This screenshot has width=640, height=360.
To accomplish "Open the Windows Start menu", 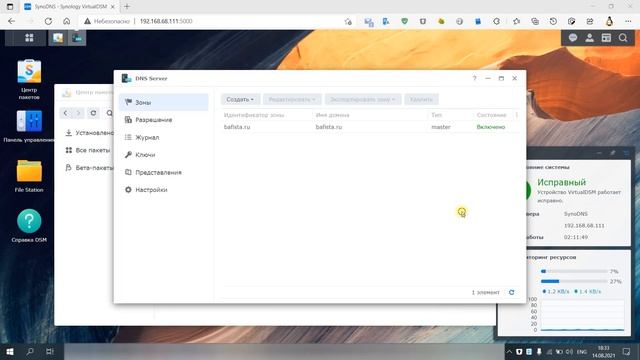I will click(x=10, y=351).
